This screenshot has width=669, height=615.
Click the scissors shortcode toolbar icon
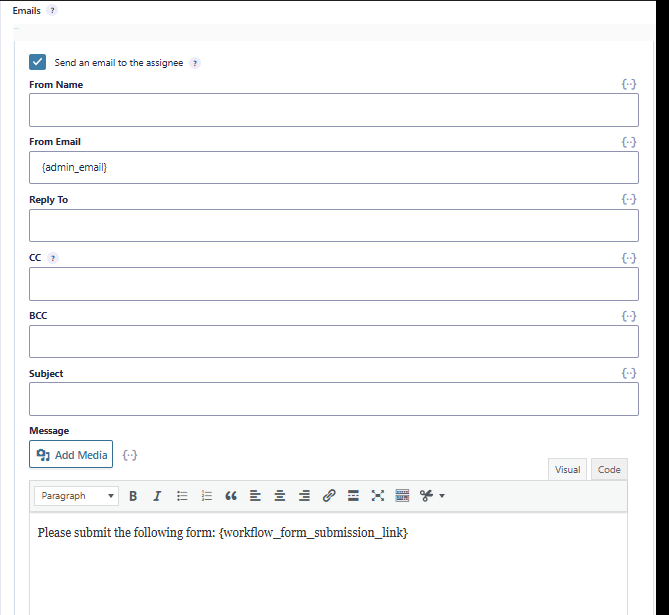click(x=426, y=496)
